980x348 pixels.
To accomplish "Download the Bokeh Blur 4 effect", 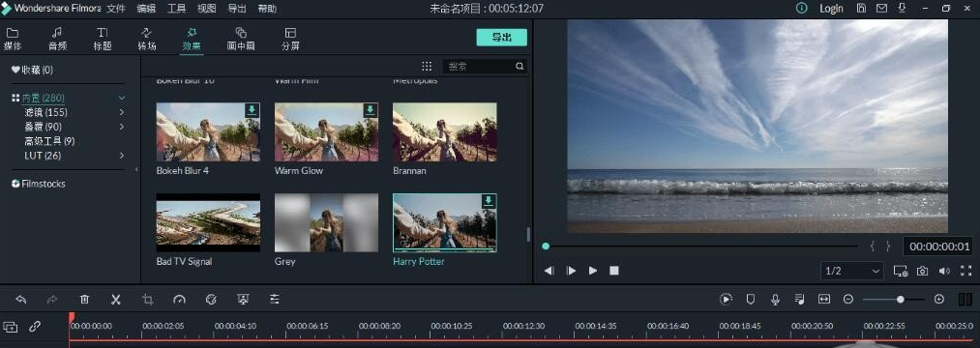I will (x=252, y=110).
